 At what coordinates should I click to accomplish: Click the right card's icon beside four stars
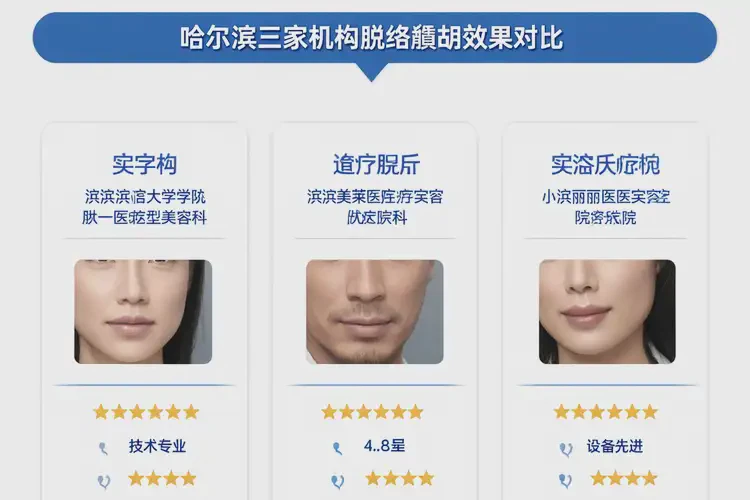[565, 480]
